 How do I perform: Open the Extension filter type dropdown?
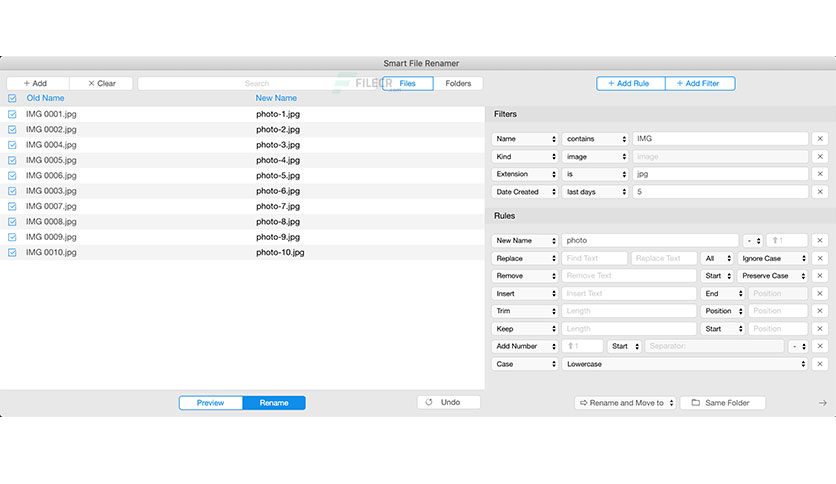[525, 174]
